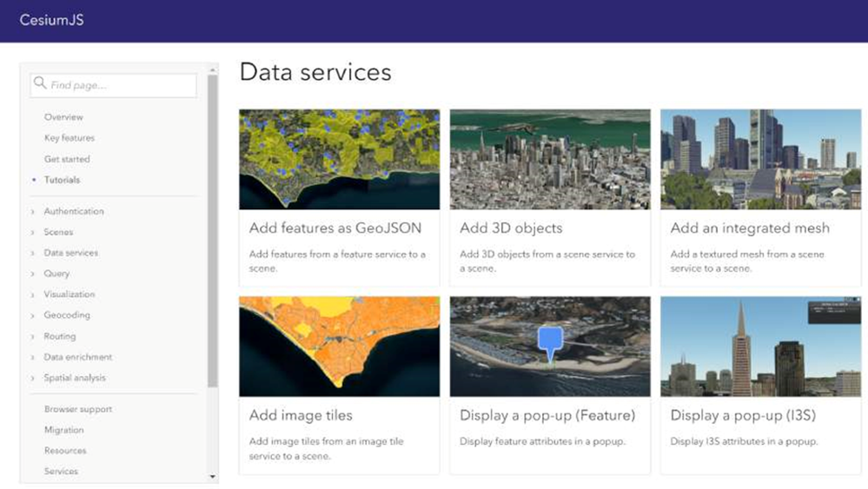Open the Get started page

click(67, 159)
